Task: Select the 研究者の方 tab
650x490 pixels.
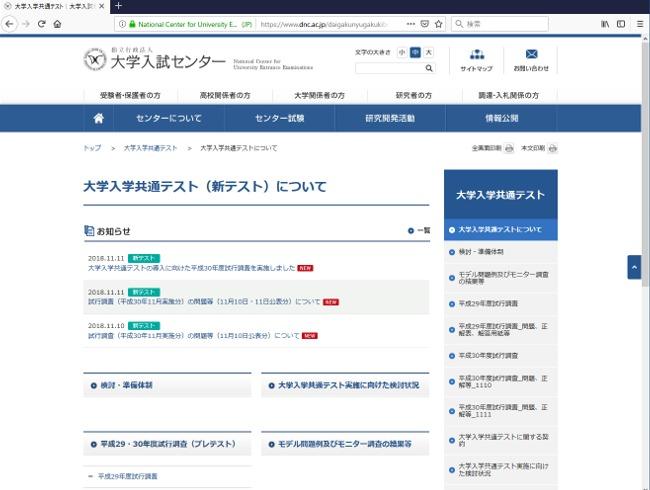Action: click(414, 95)
